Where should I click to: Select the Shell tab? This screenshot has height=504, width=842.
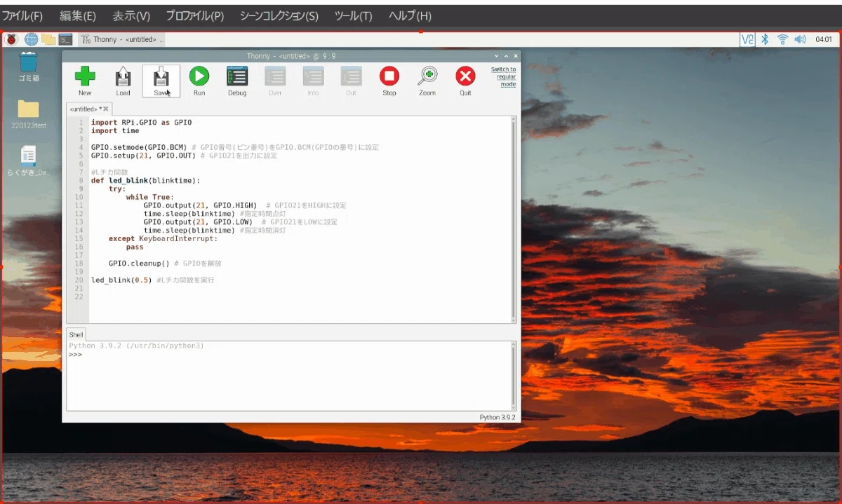(76, 334)
